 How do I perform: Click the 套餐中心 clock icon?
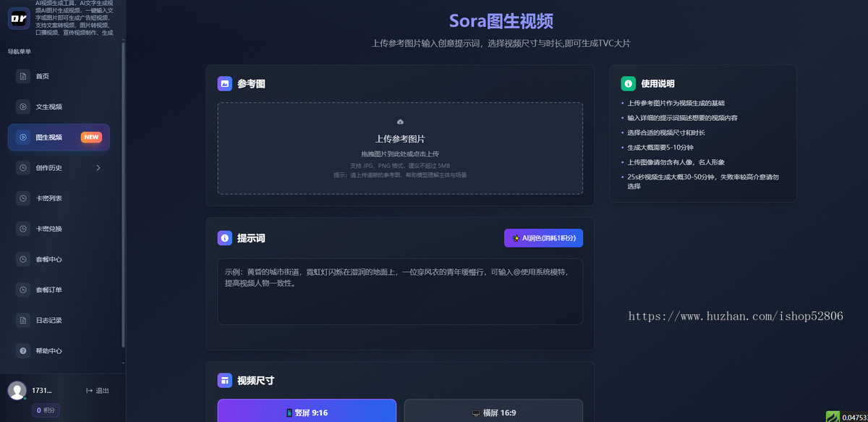pos(23,259)
